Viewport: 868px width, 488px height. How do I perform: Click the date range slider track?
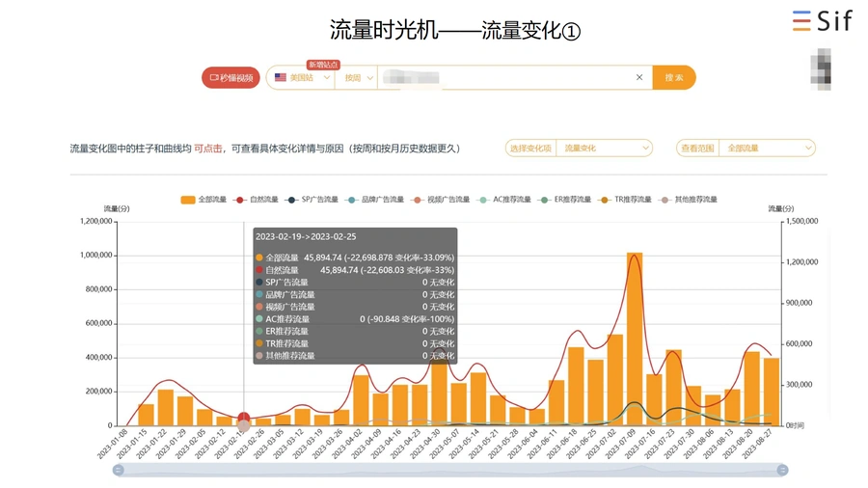(x=450, y=471)
